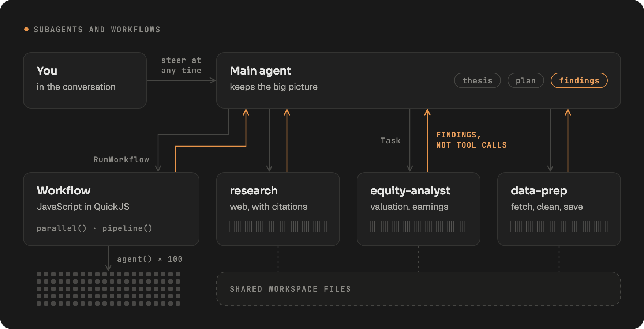
Task: Click the orange "findings" pill
Action: 579,80
